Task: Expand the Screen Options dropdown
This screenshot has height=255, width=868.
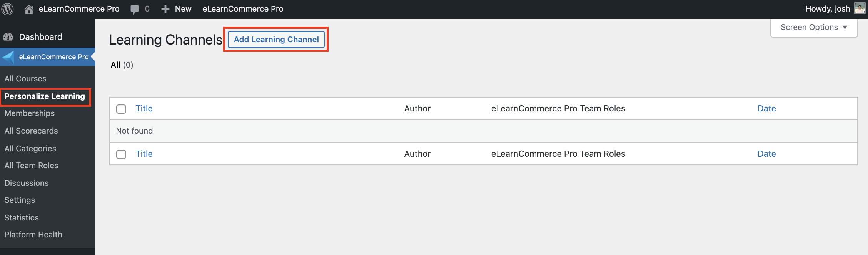Action: point(814,28)
